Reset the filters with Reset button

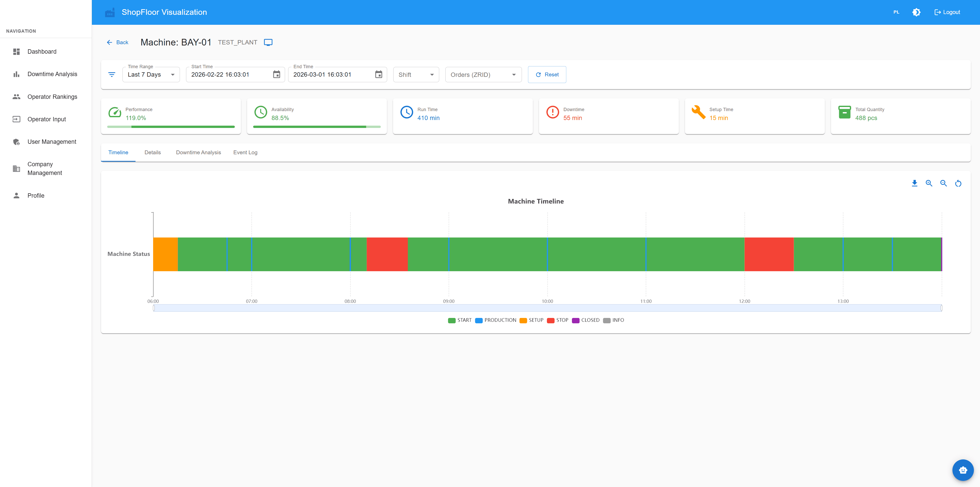click(547, 75)
